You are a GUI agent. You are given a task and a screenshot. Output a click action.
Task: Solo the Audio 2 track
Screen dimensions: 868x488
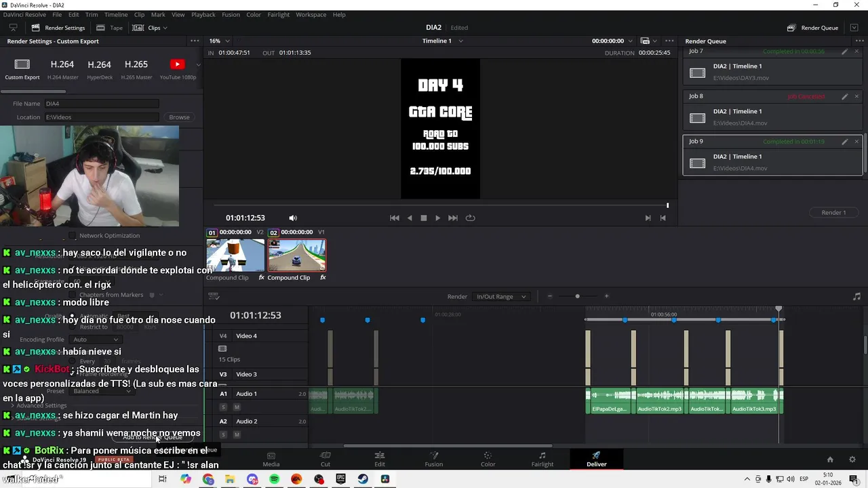223,434
